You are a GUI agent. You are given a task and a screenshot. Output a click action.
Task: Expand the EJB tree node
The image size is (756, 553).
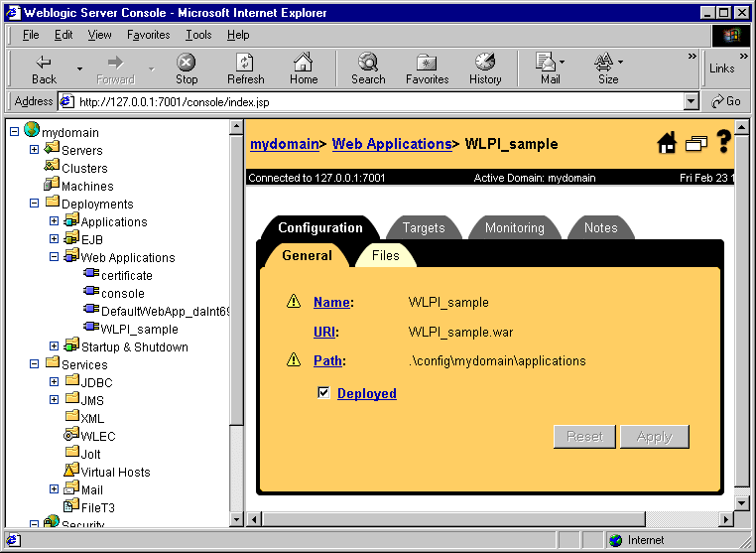tap(54, 239)
